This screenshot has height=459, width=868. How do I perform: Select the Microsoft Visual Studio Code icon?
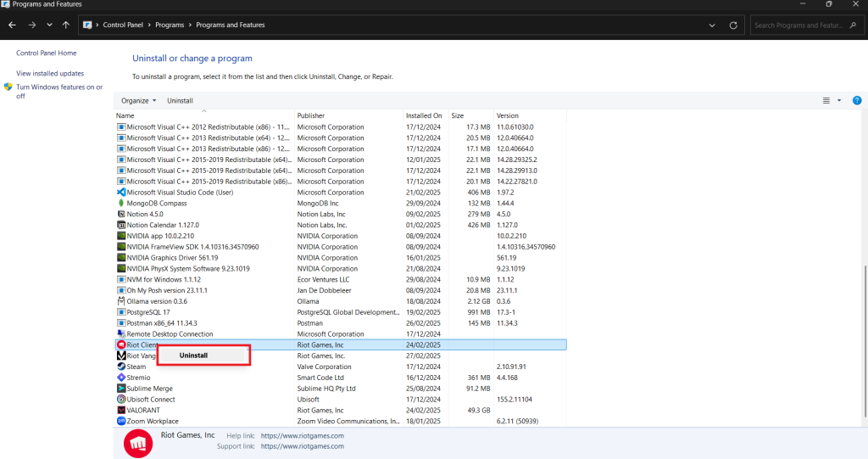[x=121, y=193]
